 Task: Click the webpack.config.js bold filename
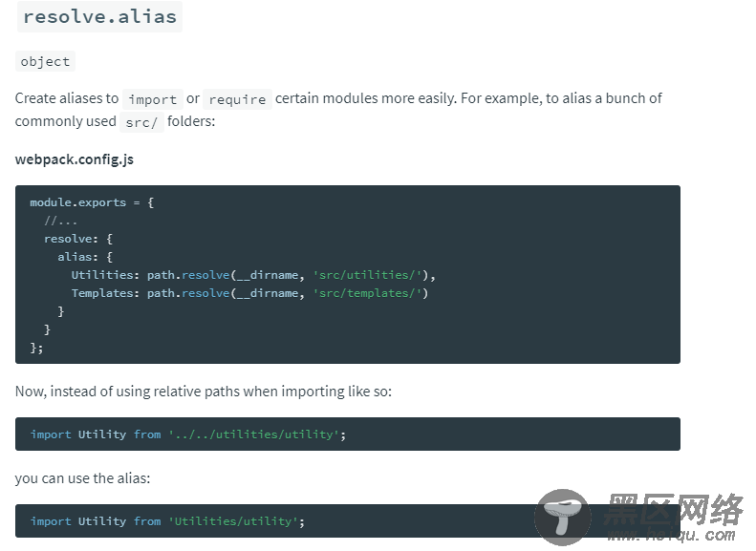click(75, 159)
